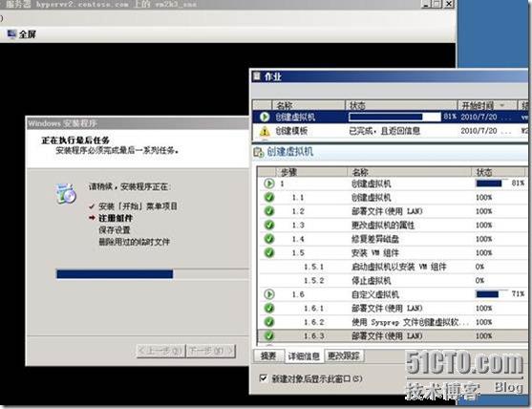This screenshot has height=409, width=532.
Task: Click 删除用过的临时文件 setup item
Action: pyautogui.click(x=135, y=242)
